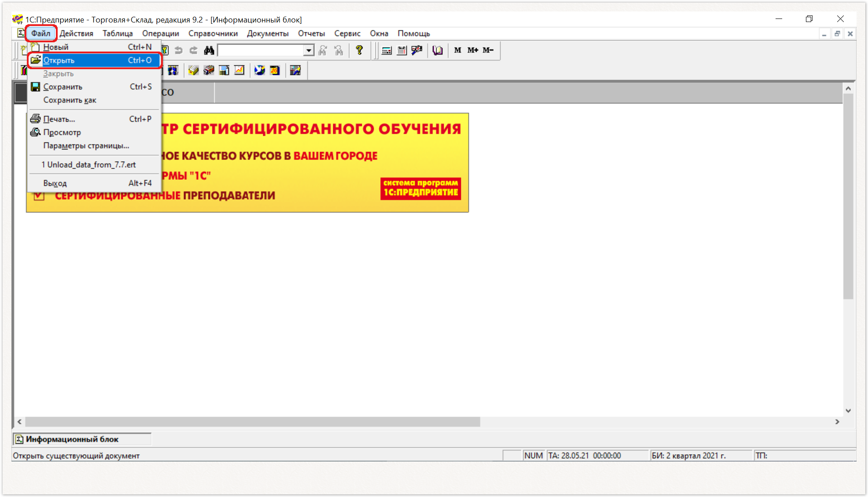The image size is (868, 497).
Task: Open help via yellow question mark
Action: [359, 50]
